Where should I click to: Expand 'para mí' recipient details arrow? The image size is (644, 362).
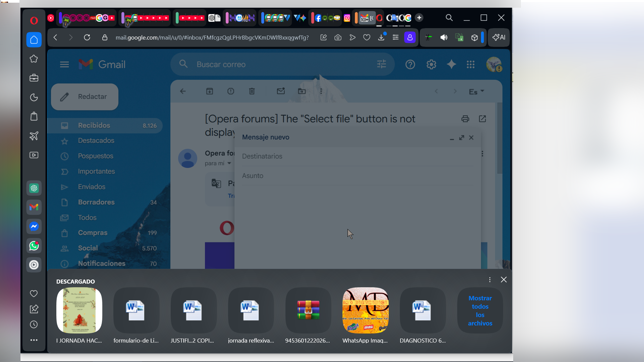click(x=229, y=163)
